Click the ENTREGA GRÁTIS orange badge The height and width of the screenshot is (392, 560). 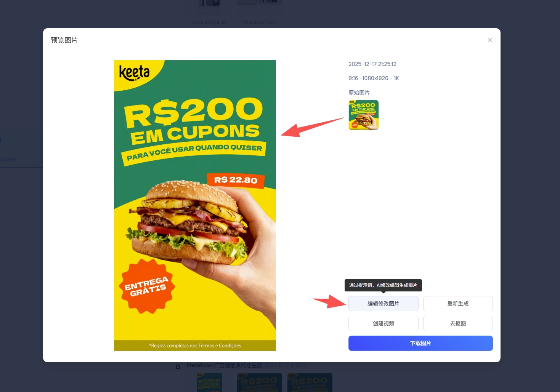[x=147, y=286]
